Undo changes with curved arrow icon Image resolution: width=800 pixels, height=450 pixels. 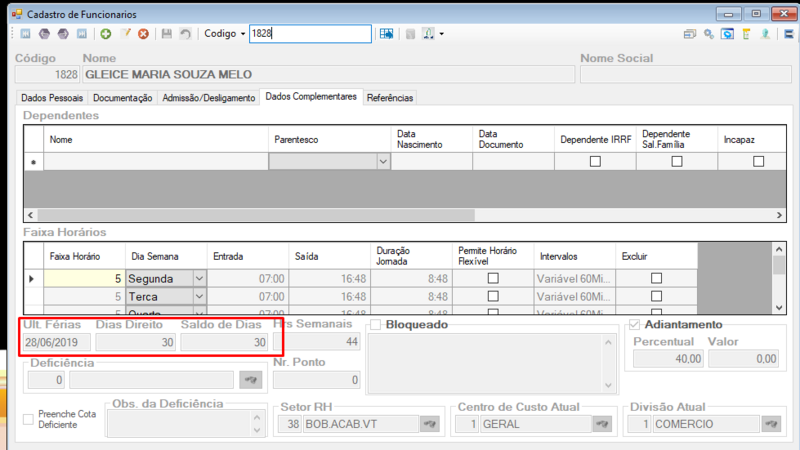coord(185,34)
